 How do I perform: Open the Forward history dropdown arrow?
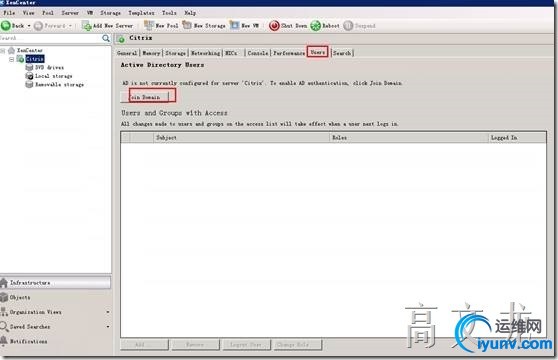70,26
